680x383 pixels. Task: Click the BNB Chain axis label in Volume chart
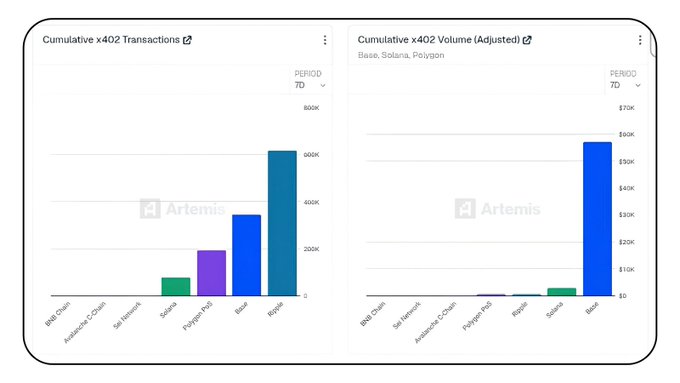click(373, 314)
